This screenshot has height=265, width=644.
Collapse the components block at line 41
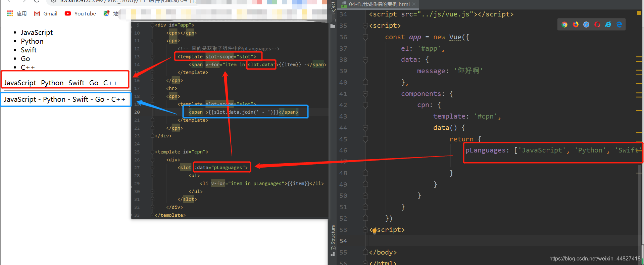coord(365,94)
